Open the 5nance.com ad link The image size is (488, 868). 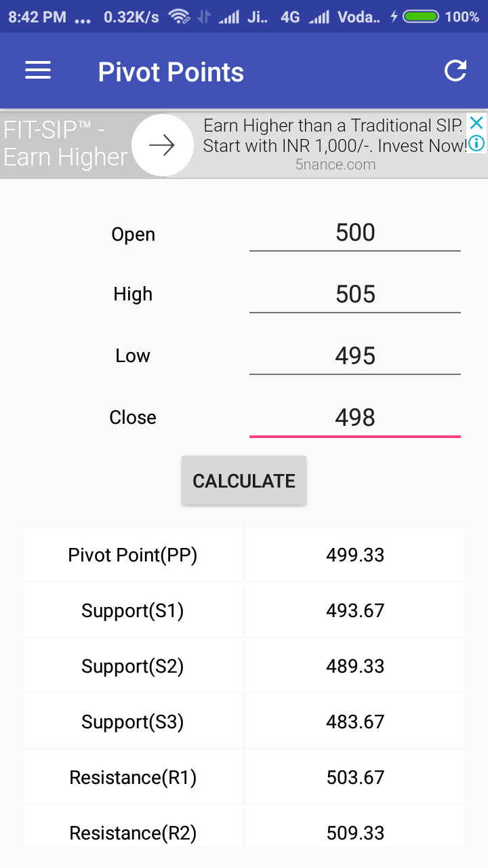tap(335, 164)
